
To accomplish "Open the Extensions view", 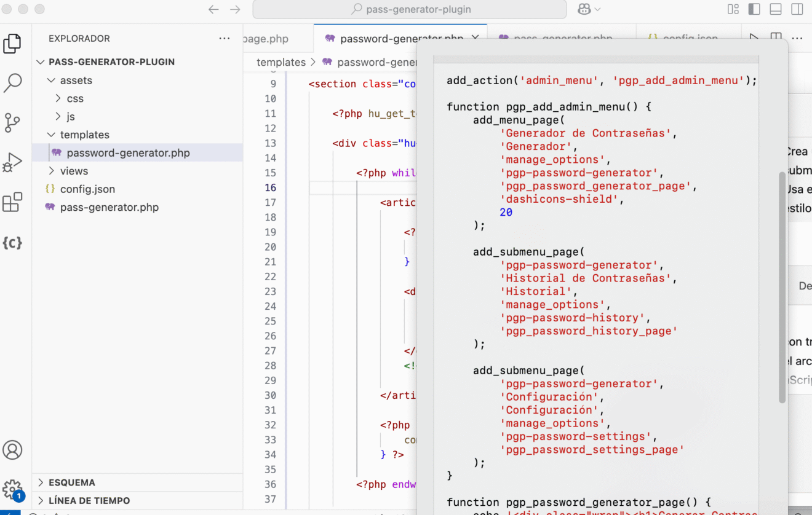I will 13,203.
